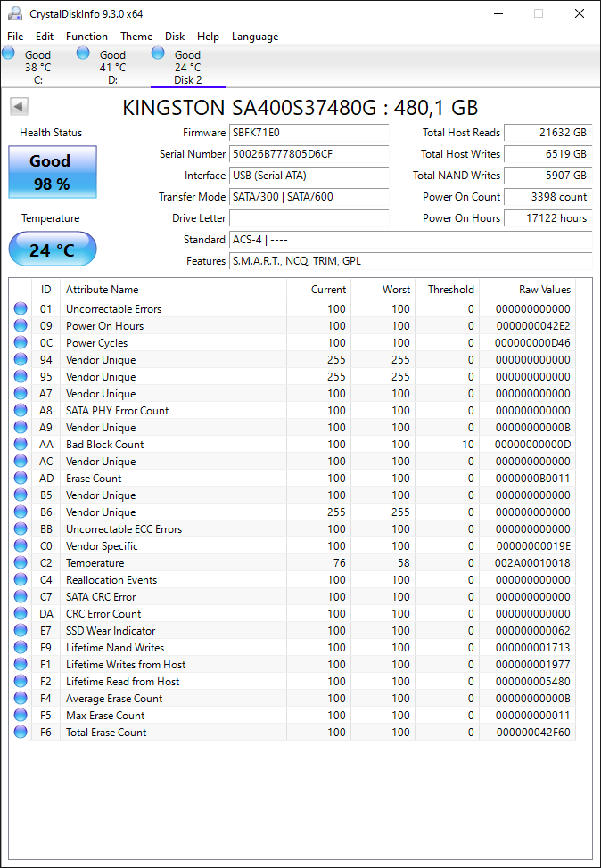Click the empty Drive Letter field
The width and height of the screenshot is (601, 868).
(309, 218)
